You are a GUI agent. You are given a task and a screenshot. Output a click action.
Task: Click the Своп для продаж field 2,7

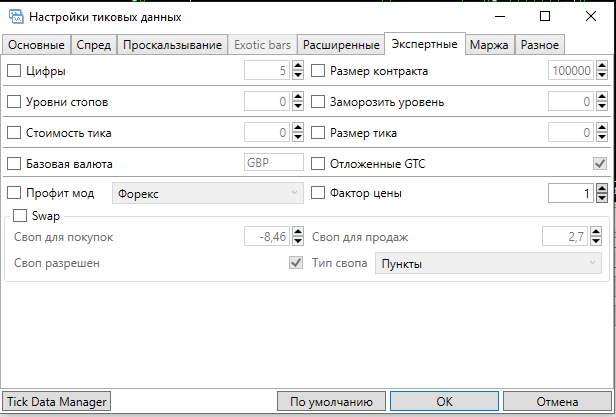(x=565, y=237)
